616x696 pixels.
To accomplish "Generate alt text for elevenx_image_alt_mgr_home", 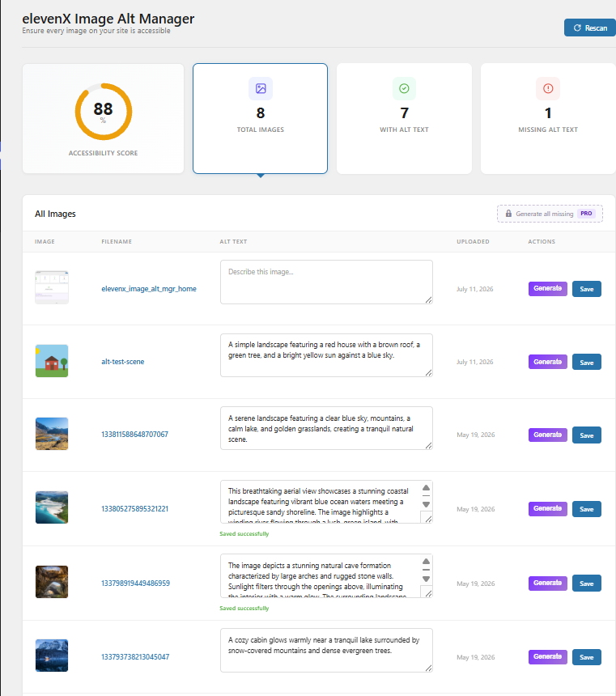I will (548, 289).
